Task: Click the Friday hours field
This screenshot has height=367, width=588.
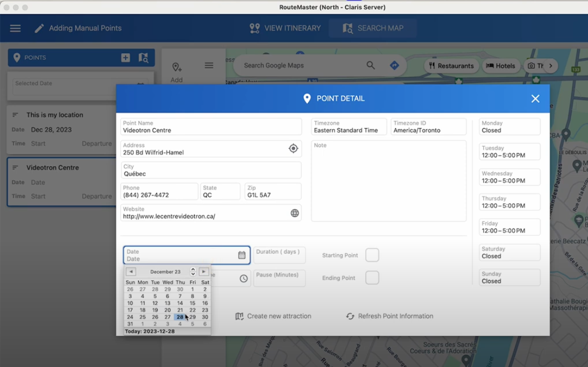Action: pyautogui.click(x=509, y=227)
